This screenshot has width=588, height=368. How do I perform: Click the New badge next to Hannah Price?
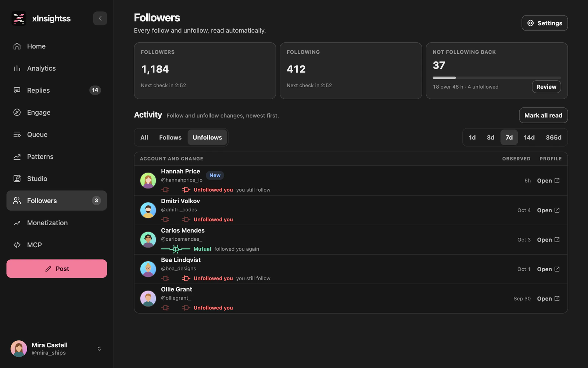tap(215, 175)
